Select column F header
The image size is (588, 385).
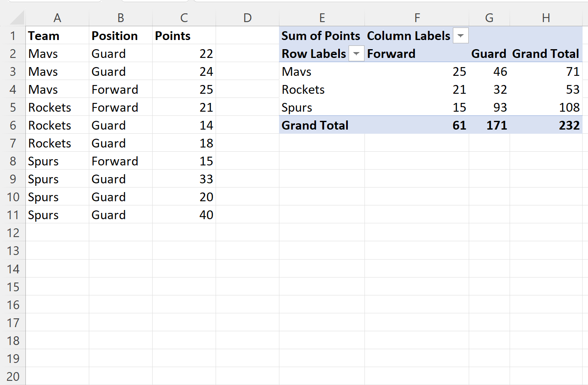417,18
